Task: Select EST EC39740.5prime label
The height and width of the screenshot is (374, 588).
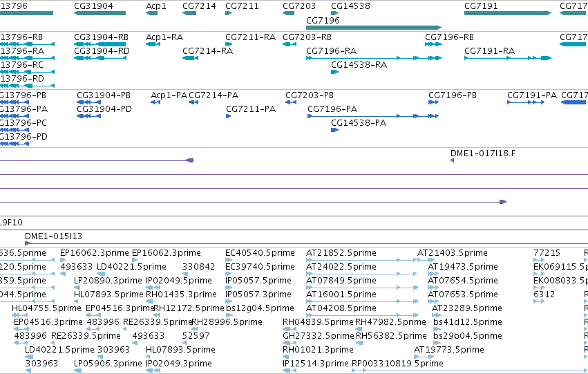Action: tap(260, 267)
